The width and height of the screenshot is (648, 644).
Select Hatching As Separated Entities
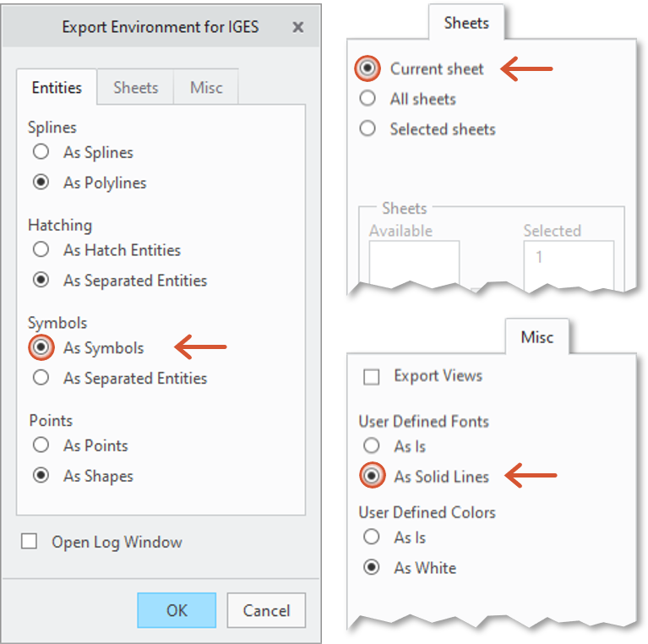41,281
